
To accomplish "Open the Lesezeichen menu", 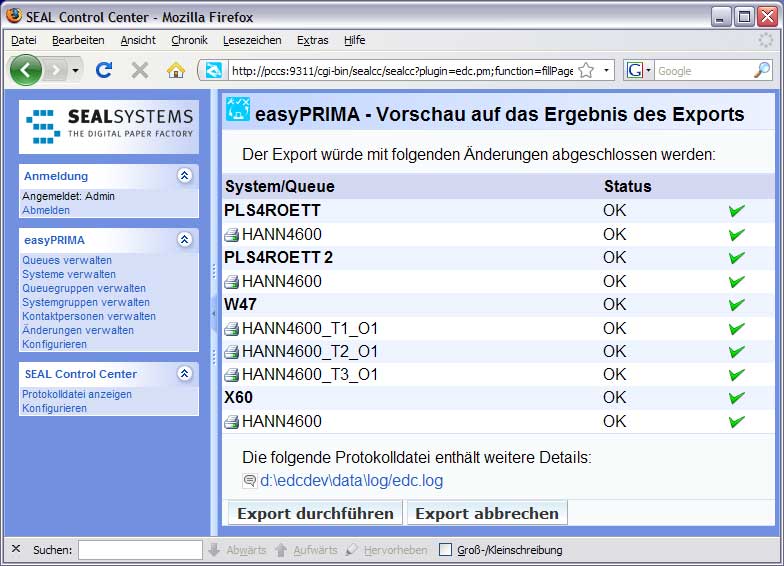I will click(251, 40).
